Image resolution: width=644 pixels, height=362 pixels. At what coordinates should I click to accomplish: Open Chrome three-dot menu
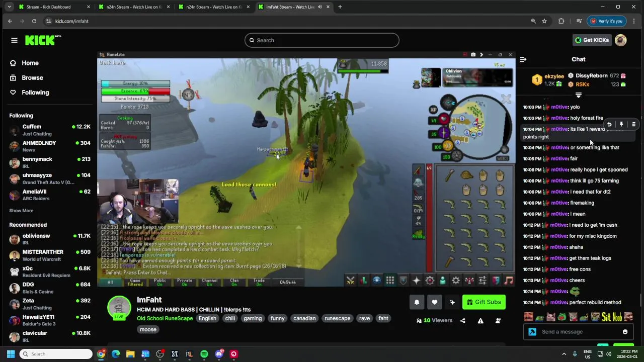pyautogui.click(x=633, y=21)
